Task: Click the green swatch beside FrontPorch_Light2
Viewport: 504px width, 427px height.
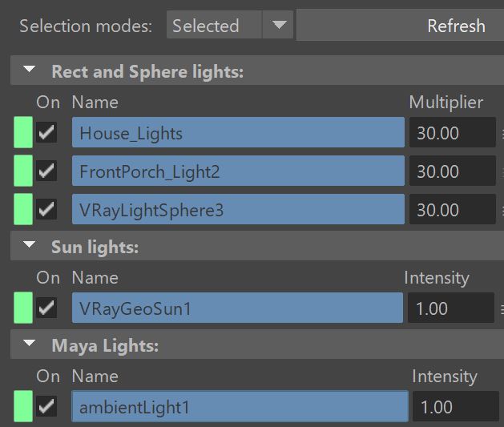Action: [23, 171]
